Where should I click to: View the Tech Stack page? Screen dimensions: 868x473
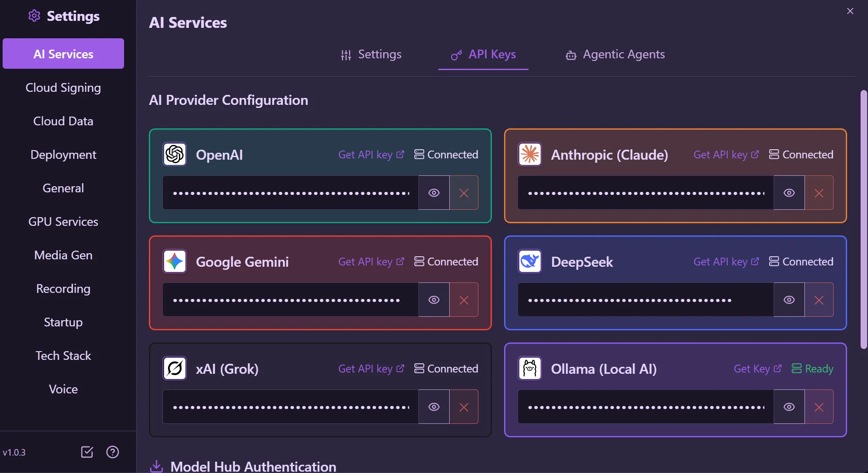click(63, 356)
